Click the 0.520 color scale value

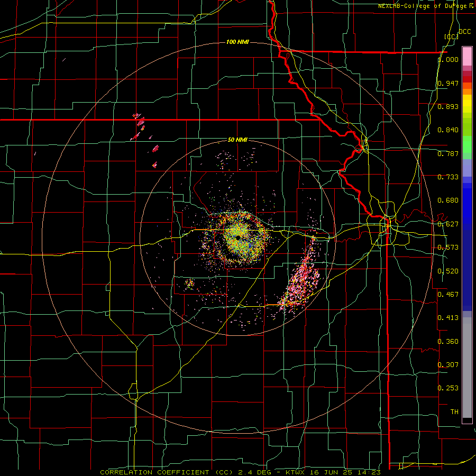click(448, 271)
